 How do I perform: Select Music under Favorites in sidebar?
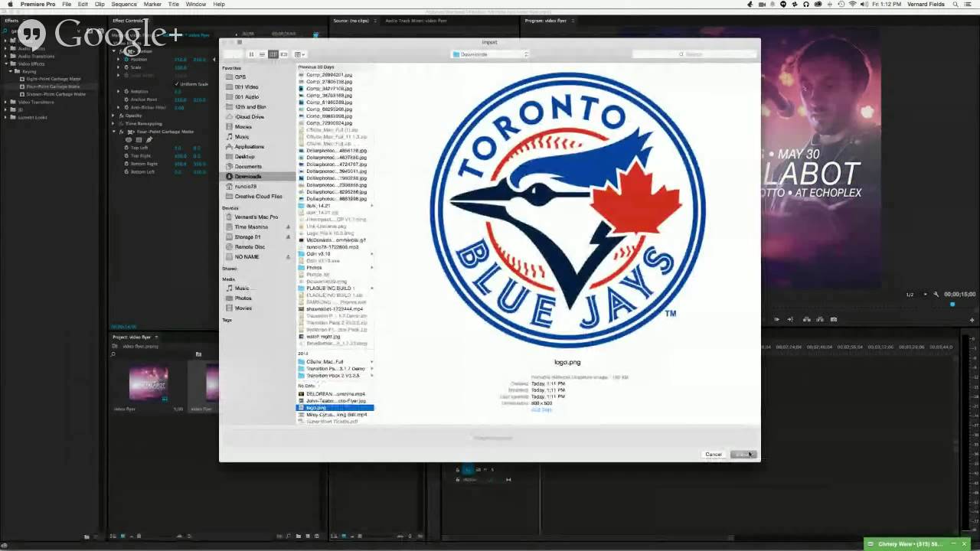pyautogui.click(x=242, y=137)
